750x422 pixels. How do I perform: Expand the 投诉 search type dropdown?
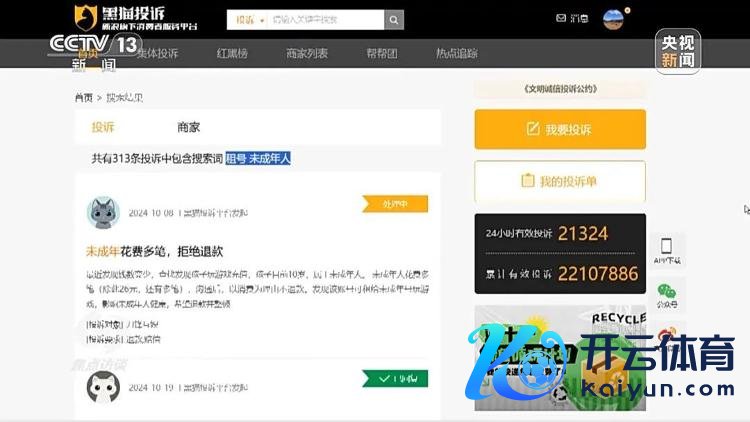[x=250, y=20]
